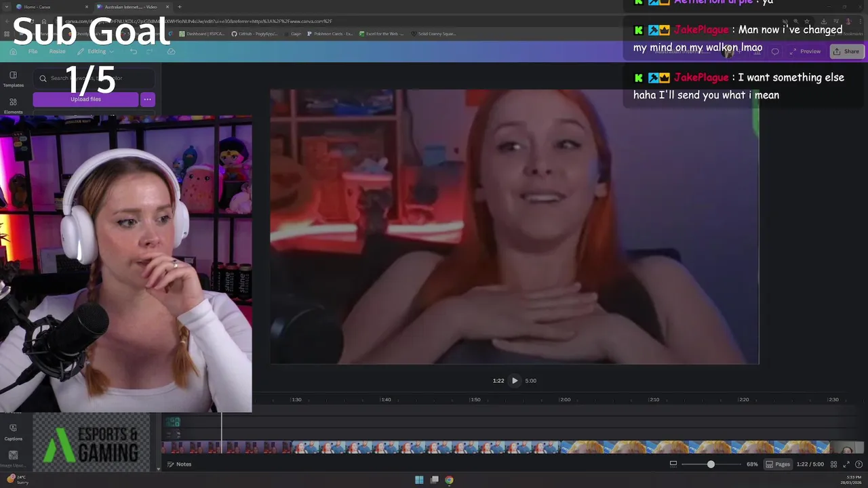Open the Pokémon Cards bookmark
Image resolution: width=868 pixels, height=488 pixels.
[330, 34]
